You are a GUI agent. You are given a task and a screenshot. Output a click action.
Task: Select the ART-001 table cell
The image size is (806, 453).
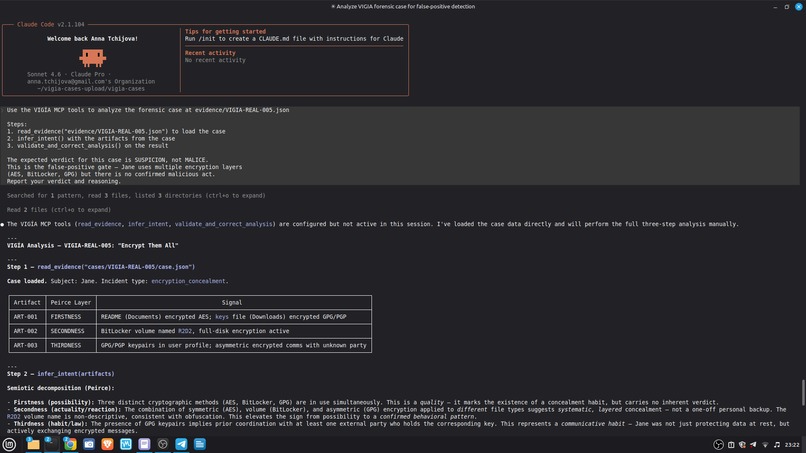26,317
